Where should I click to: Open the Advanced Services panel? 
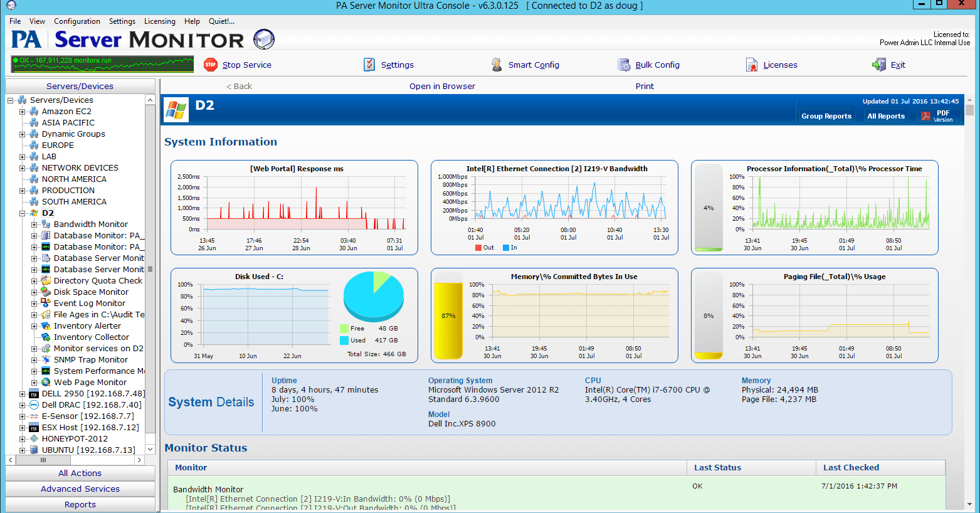point(80,489)
